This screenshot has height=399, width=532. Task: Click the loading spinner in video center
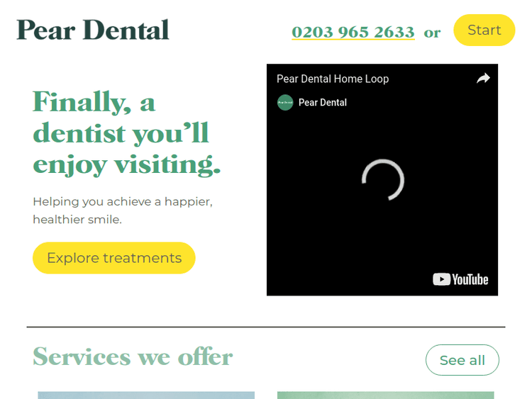coord(383,180)
